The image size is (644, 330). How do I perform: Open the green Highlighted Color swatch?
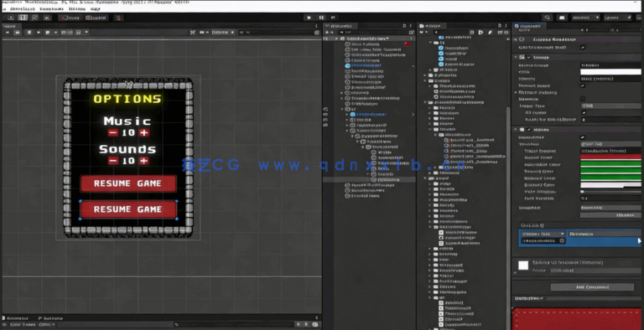click(x=610, y=165)
